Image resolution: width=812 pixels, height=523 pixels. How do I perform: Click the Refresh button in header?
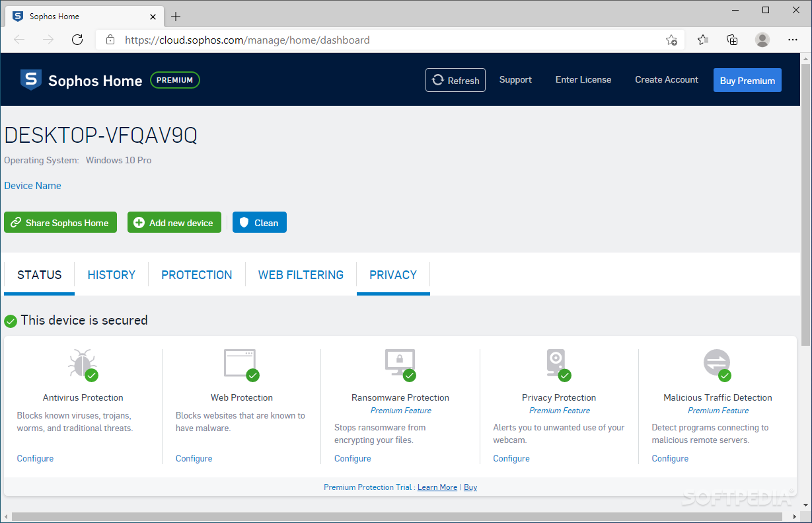pos(455,80)
